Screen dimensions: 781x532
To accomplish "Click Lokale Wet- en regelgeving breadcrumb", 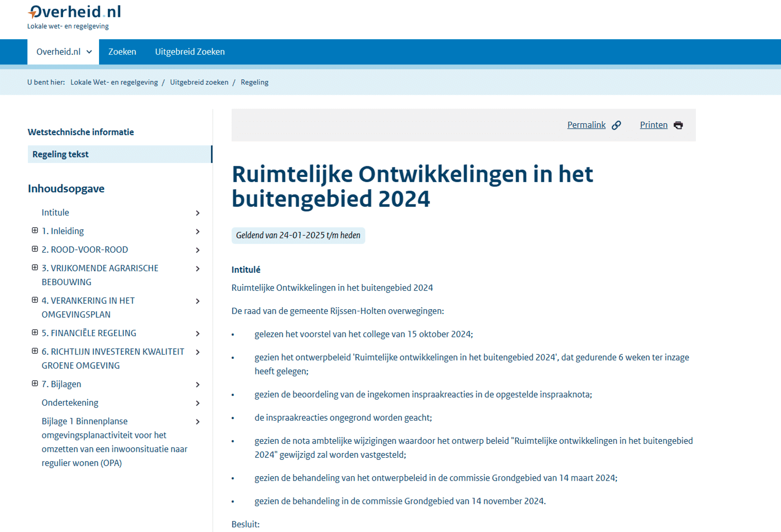I will tap(114, 82).
